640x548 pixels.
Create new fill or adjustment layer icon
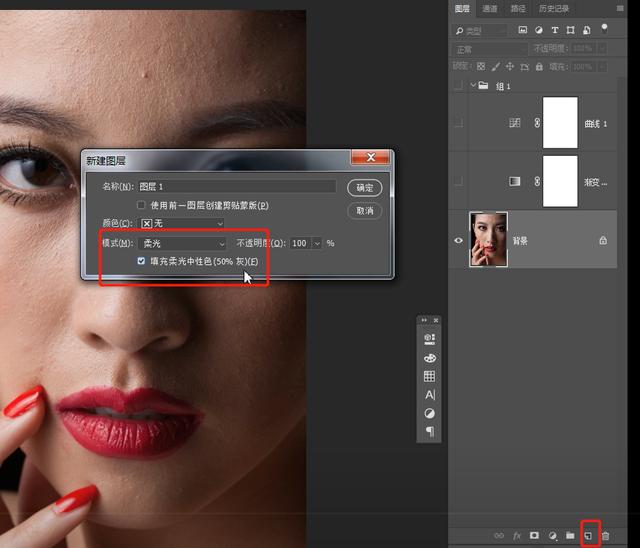(552, 536)
